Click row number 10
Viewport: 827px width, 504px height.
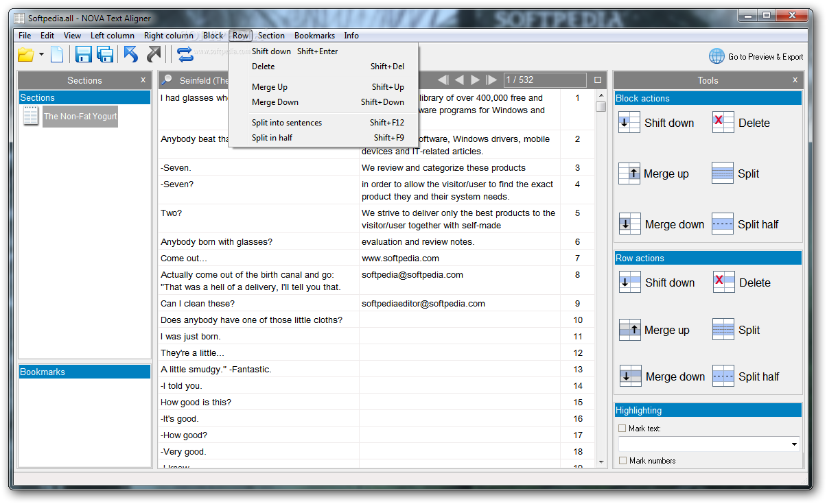tap(578, 320)
